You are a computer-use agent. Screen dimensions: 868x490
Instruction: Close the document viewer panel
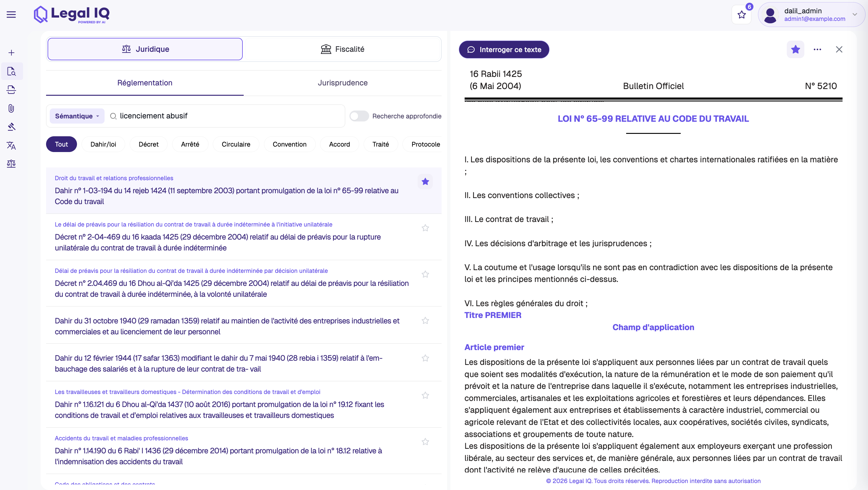[839, 49]
